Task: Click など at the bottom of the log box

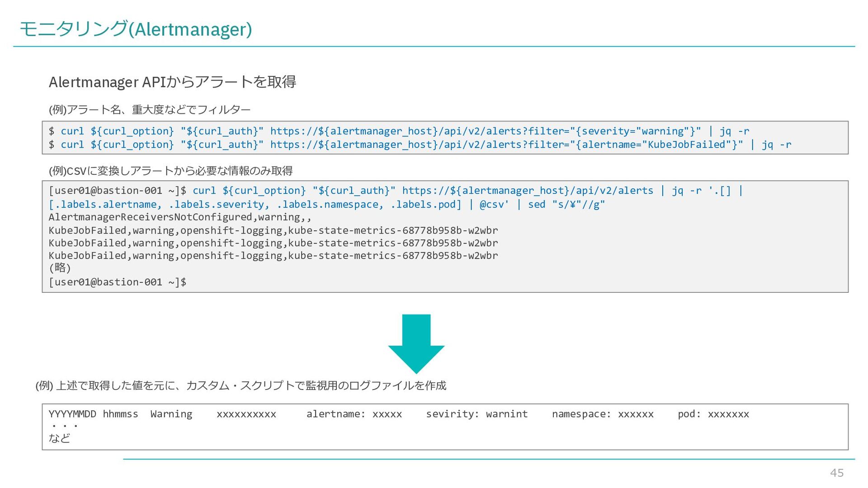Action: click(60, 438)
